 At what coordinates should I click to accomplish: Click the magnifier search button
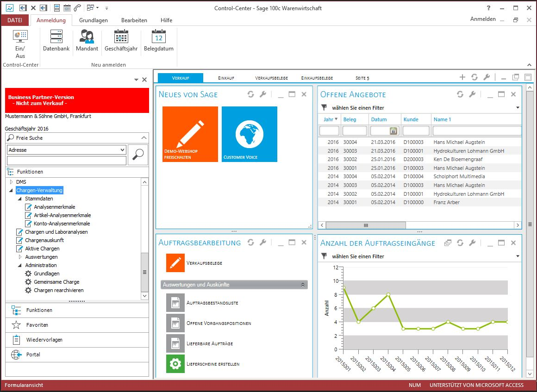(x=137, y=155)
